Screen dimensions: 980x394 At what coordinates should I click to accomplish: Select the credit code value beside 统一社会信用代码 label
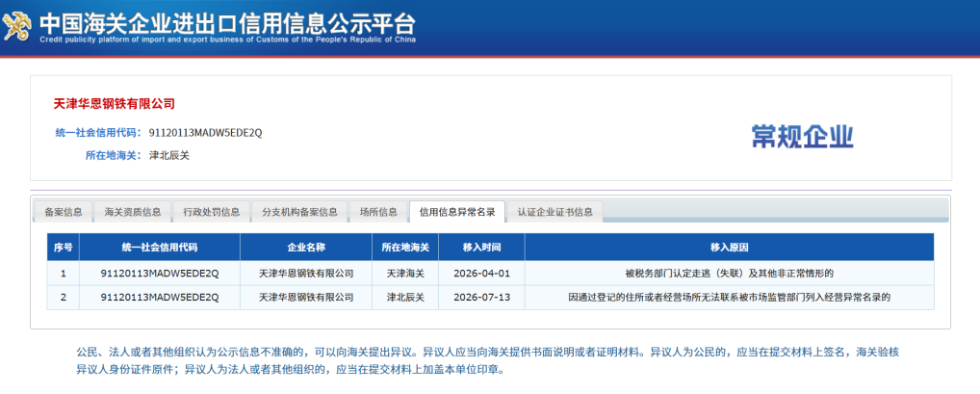tap(205, 133)
